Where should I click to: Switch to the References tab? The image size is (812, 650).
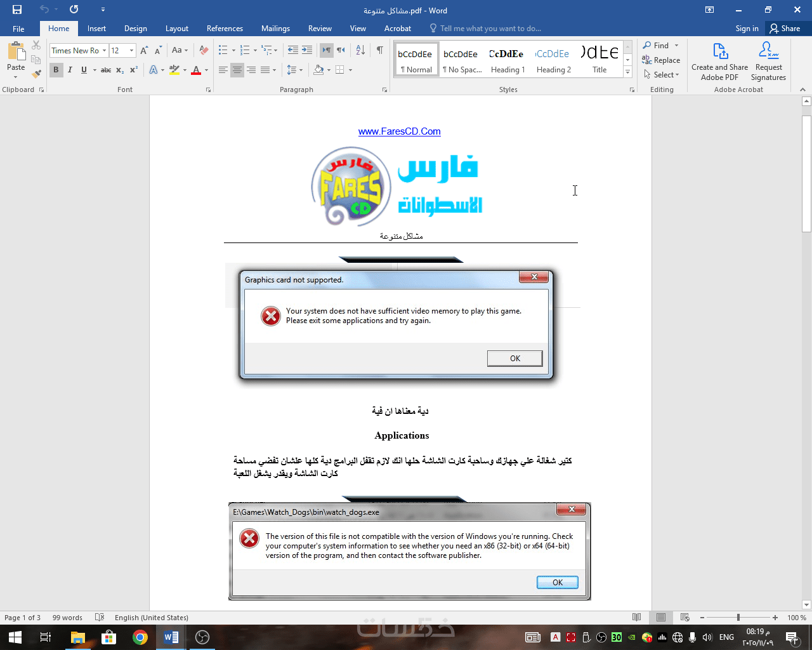click(x=225, y=29)
